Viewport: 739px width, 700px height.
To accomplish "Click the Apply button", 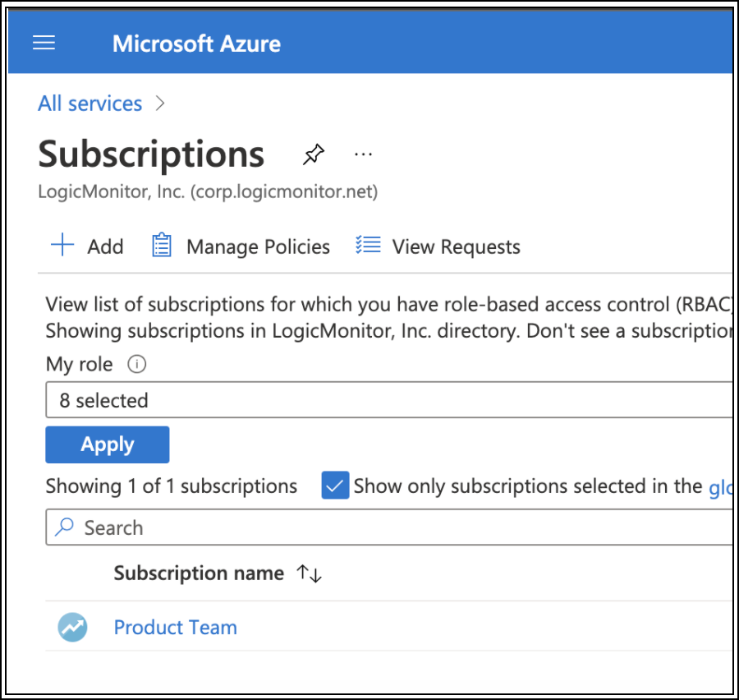I will 108,444.
